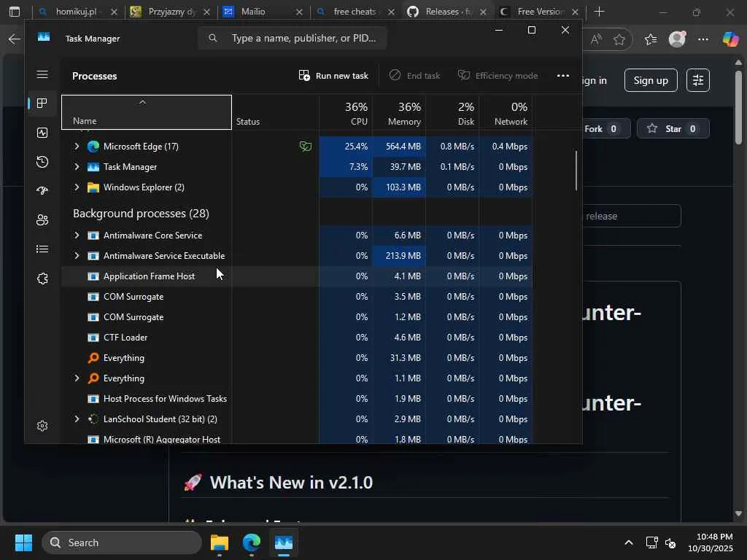Open a new browser tab
The height and width of the screenshot is (560, 747).
600,12
